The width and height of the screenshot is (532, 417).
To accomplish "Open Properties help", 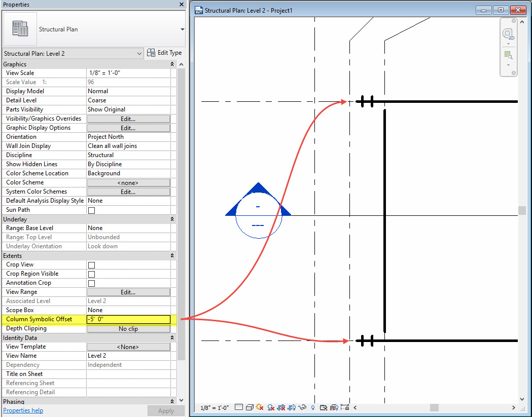I will point(23,410).
